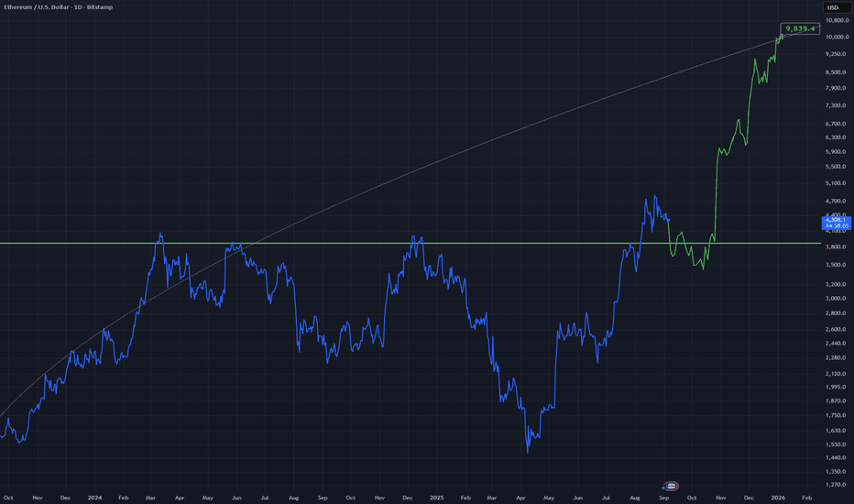The width and height of the screenshot is (854, 504).
Task: Click the 10,000.0 price axis label
Action: [x=838, y=37]
